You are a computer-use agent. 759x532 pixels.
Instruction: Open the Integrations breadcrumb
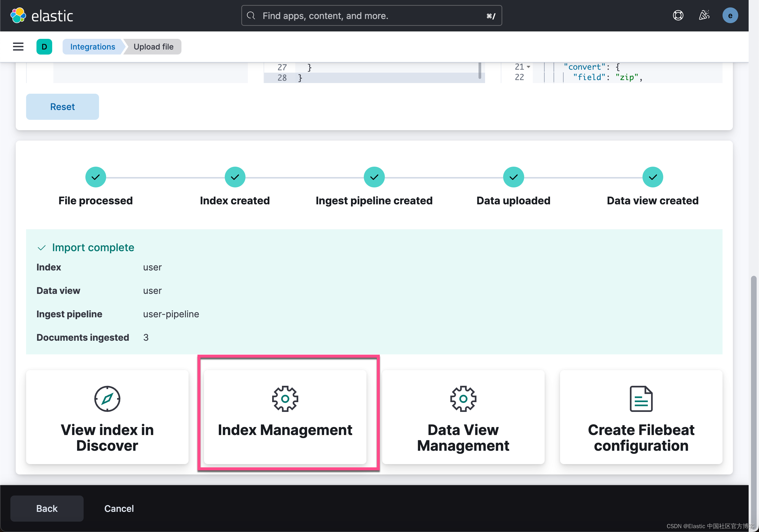coord(92,47)
